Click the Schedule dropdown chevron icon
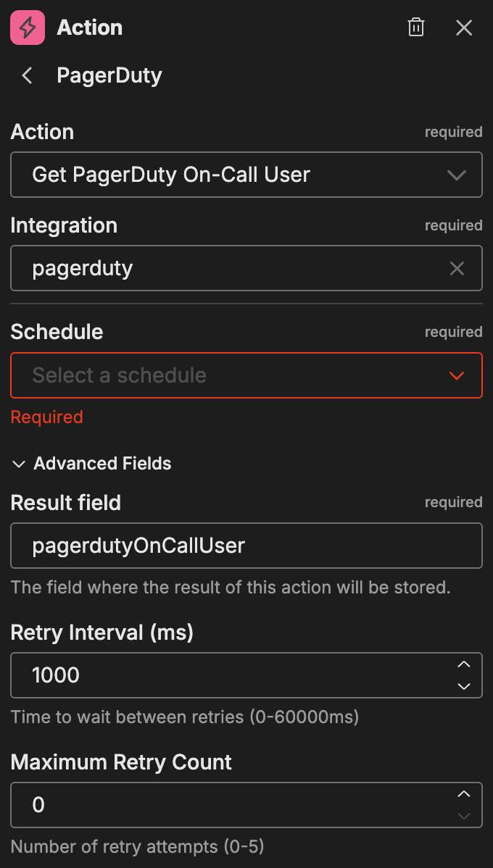The height and width of the screenshot is (868, 493). click(457, 375)
